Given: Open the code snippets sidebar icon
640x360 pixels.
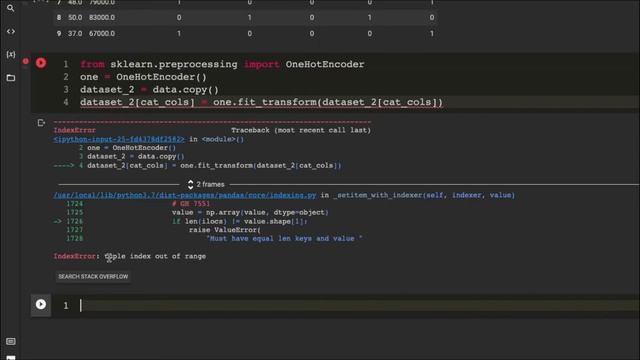Looking at the screenshot, I should tap(11, 31).
